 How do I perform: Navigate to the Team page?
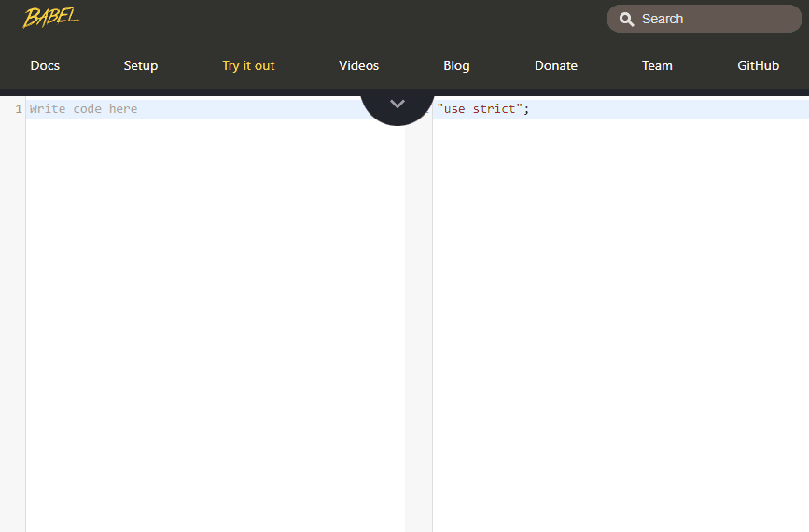657,65
